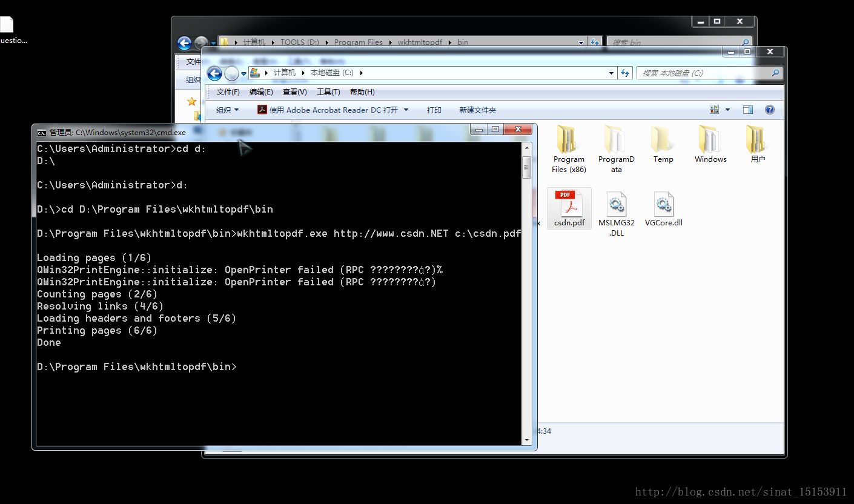The width and height of the screenshot is (854, 504).
Task: Open the Temp folder
Action: 663,144
